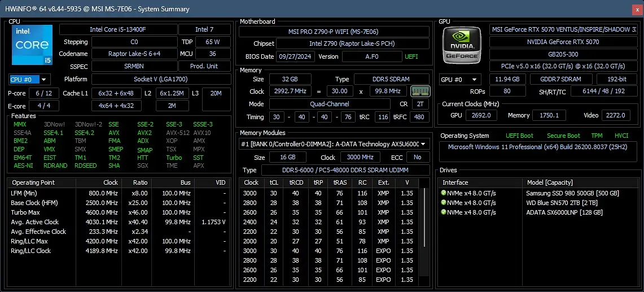
Task: Click the RDSEED feature label
Action: (x=85, y=165)
